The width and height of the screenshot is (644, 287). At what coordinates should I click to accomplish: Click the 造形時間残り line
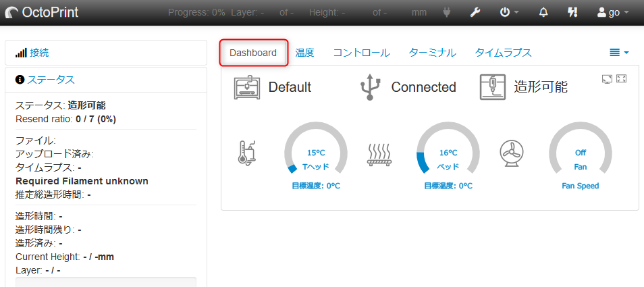point(48,230)
